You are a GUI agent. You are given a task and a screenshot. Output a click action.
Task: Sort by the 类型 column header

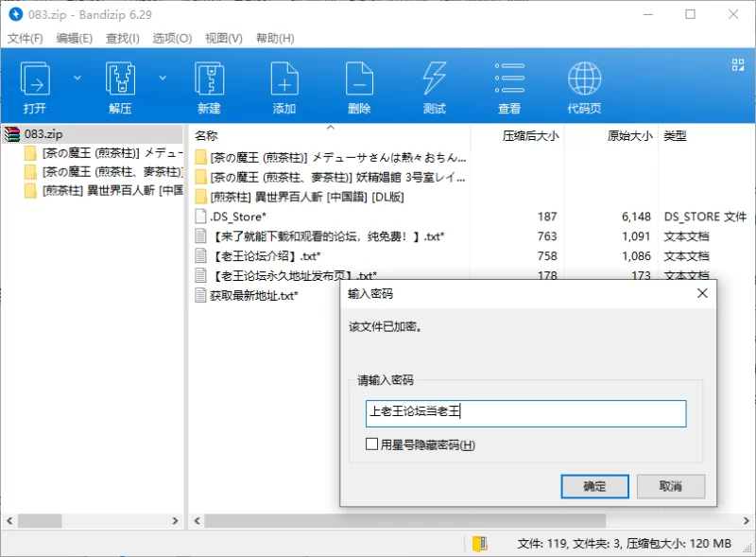(x=675, y=135)
